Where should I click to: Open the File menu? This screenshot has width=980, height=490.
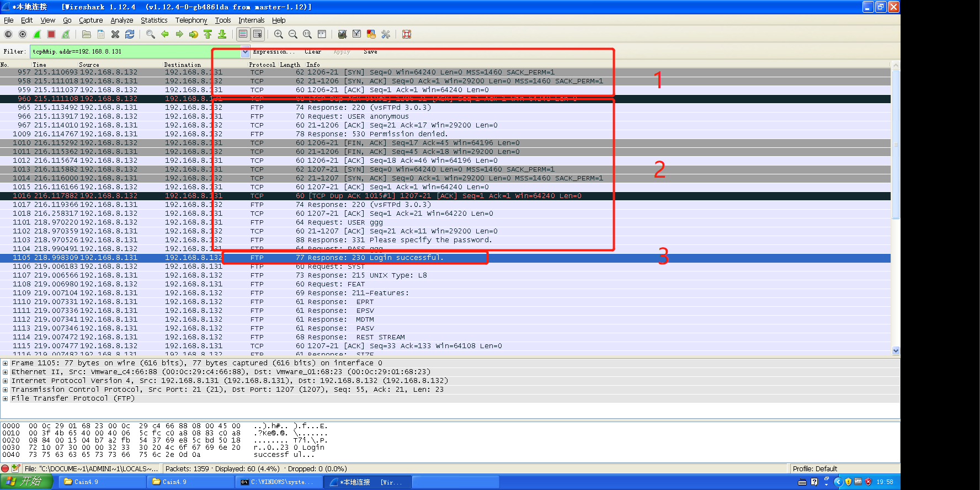tap(9, 20)
